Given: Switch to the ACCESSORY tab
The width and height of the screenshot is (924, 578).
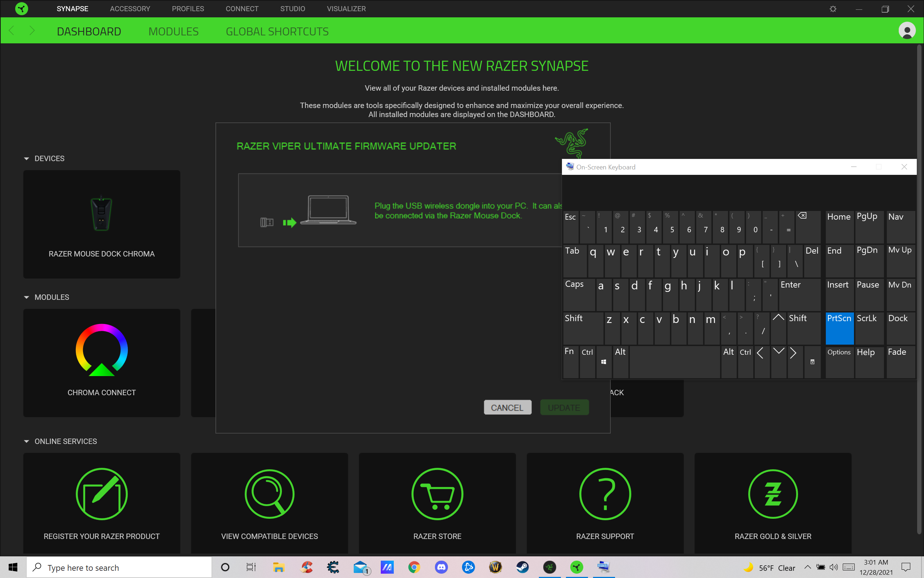Looking at the screenshot, I should 130,8.
